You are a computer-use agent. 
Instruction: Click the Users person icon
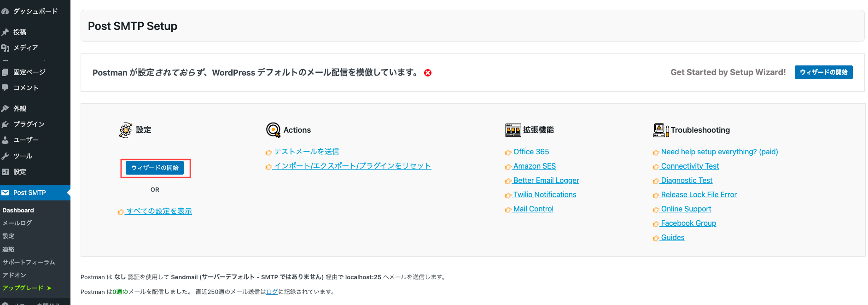pyautogui.click(x=5, y=140)
